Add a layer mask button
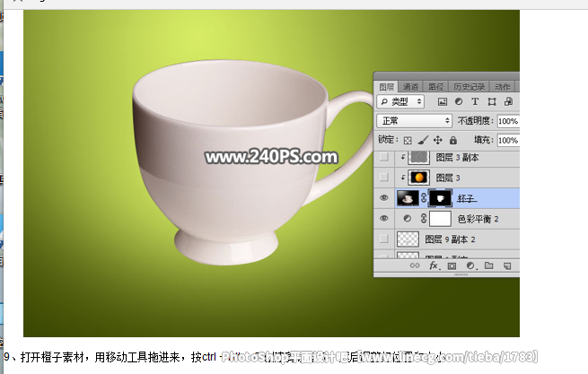 [x=452, y=265]
